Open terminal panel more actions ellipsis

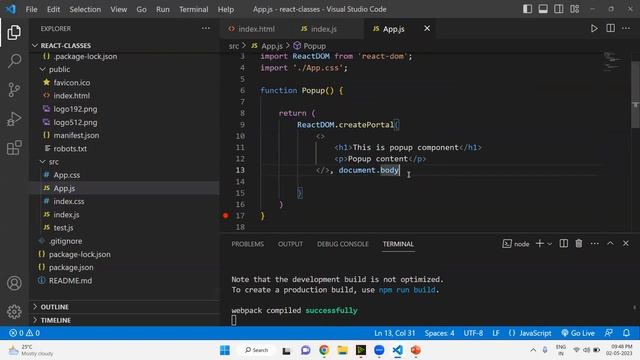tap(594, 243)
